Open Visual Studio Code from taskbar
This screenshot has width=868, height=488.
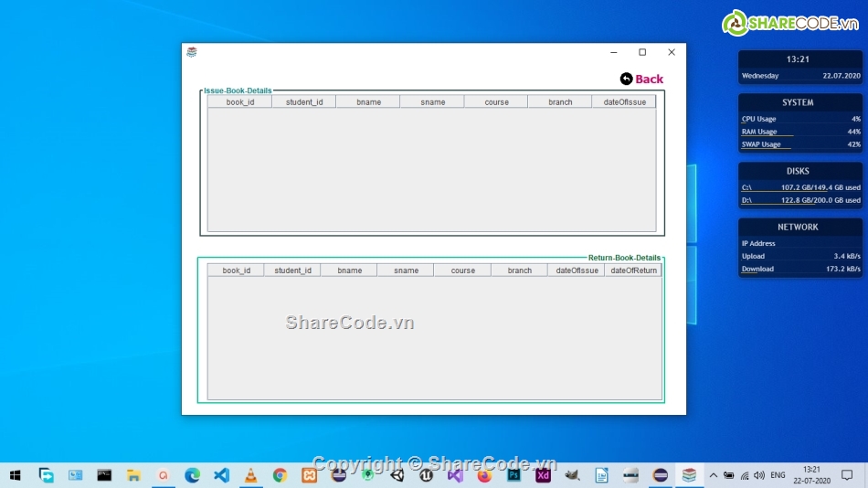(x=221, y=475)
